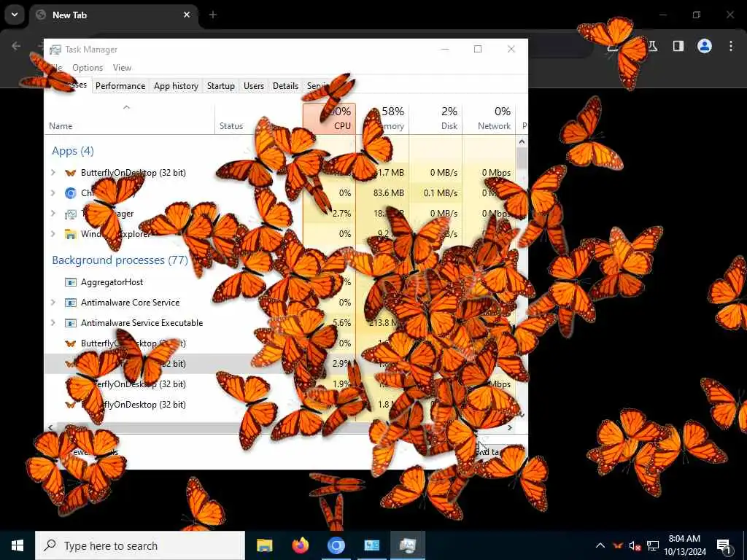Show hidden tray icons chevron
747x560 pixels.
600,545
